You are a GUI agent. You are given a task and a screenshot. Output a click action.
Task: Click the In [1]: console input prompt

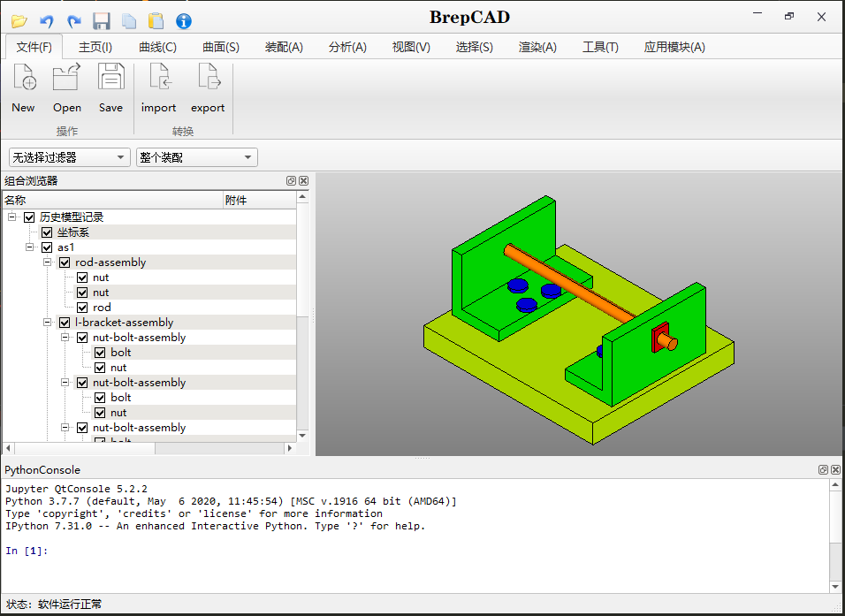click(27, 551)
